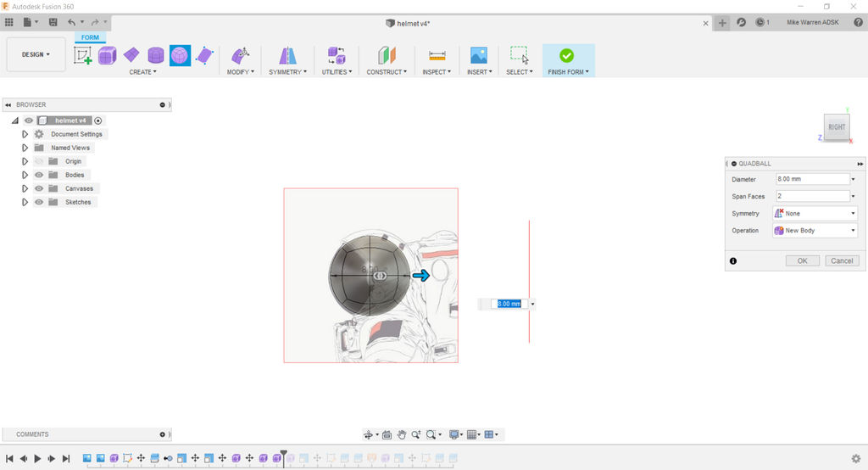This screenshot has width=868, height=470.
Task: Expand Document Settings tree node
Action: 25,134
